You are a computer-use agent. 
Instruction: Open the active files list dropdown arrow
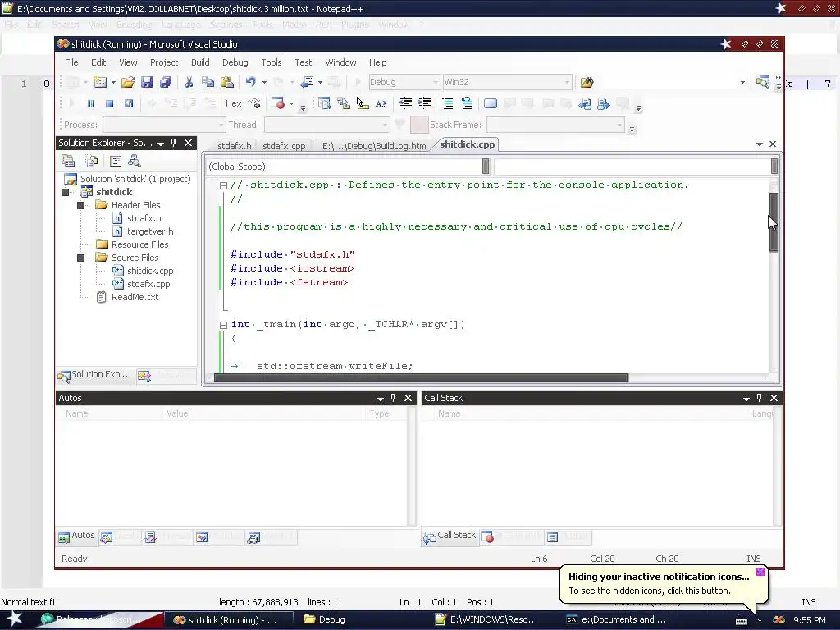click(x=759, y=144)
